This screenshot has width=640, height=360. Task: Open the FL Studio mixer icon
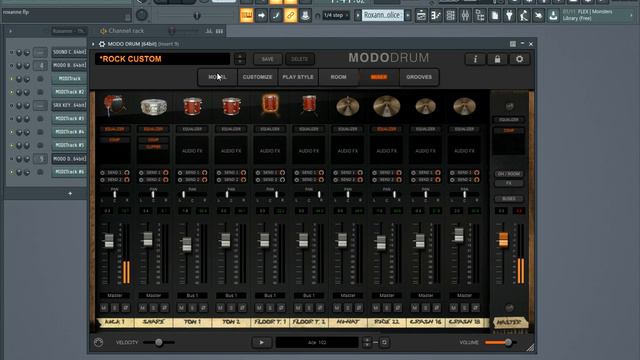tap(465, 16)
